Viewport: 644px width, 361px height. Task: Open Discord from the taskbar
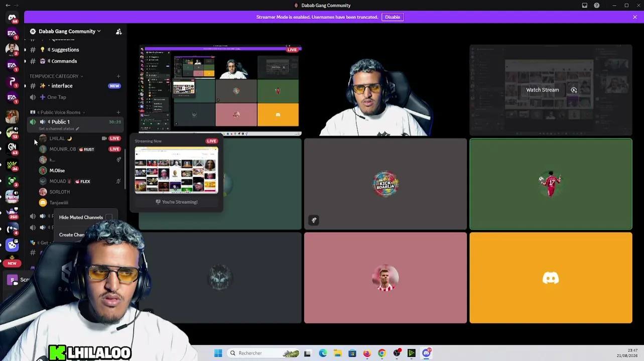pyautogui.click(x=426, y=353)
